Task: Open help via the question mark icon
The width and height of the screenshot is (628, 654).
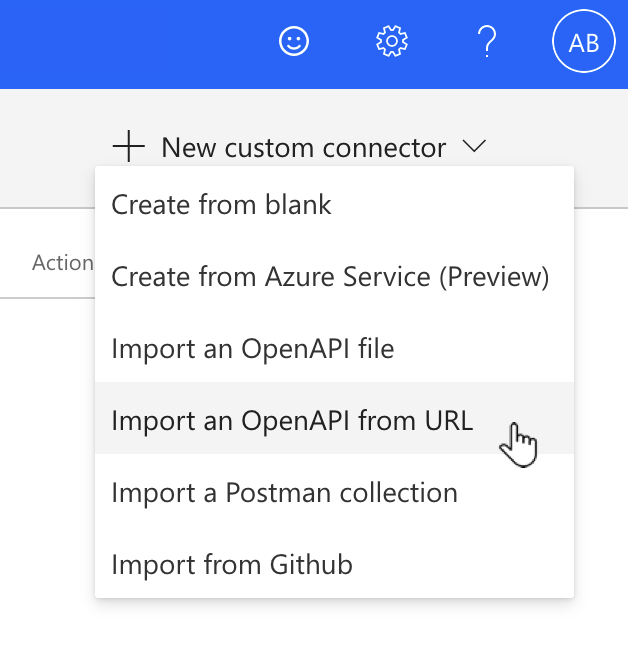Action: [x=487, y=42]
